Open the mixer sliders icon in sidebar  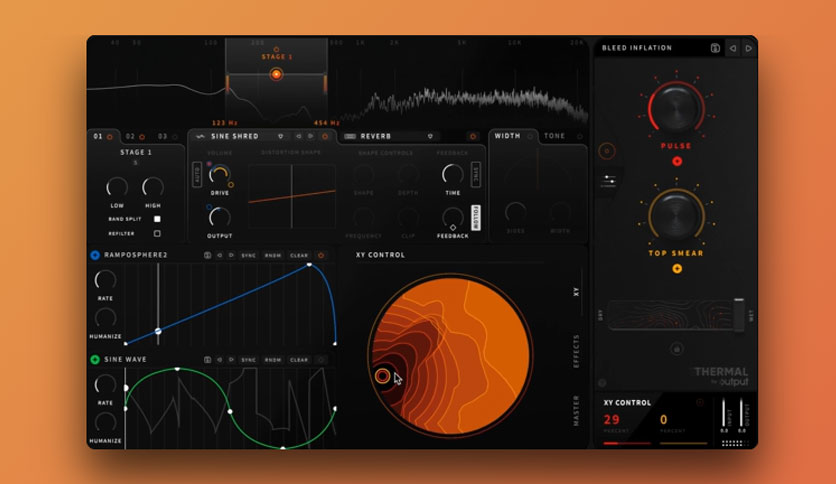608,181
